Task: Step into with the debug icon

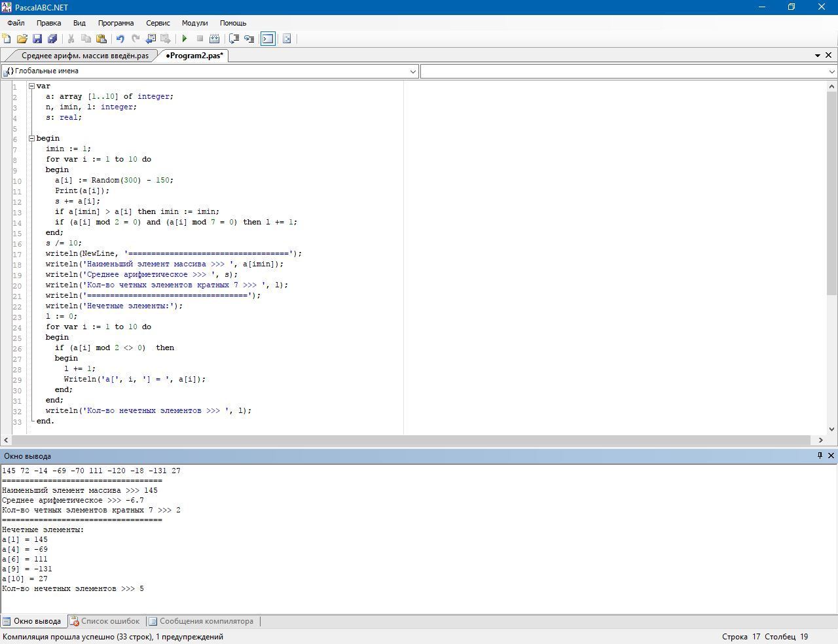Action: coord(249,39)
